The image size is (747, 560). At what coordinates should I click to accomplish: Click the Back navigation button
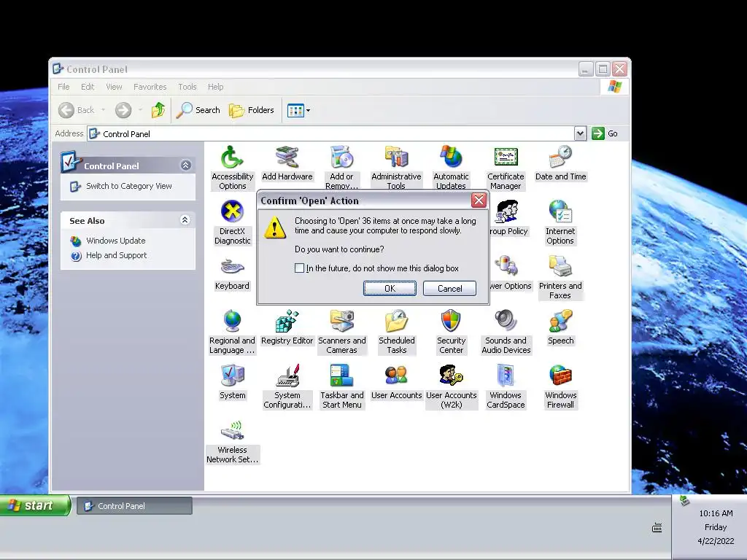(x=77, y=110)
